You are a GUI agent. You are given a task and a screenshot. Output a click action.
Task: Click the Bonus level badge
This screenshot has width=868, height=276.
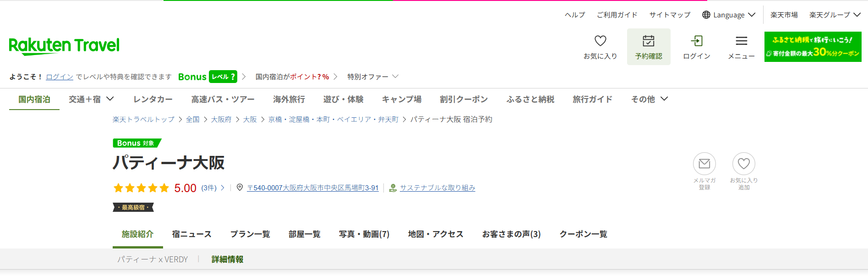point(223,77)
